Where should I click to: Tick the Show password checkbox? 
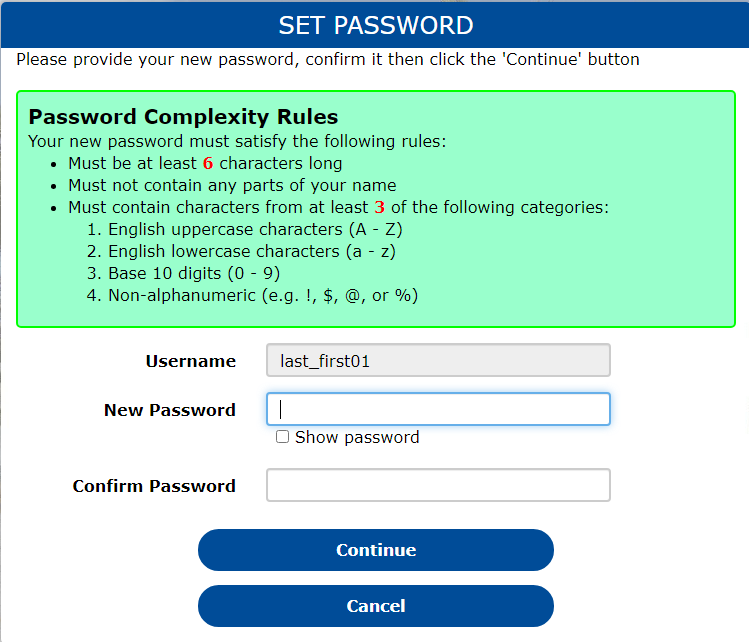pos(283,437)
